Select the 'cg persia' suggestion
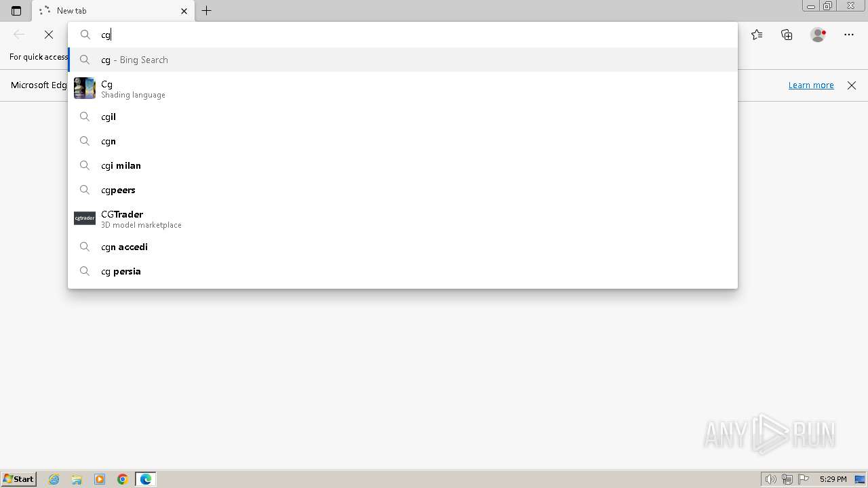Screen dimensions: 868x488 coord(403,271)
